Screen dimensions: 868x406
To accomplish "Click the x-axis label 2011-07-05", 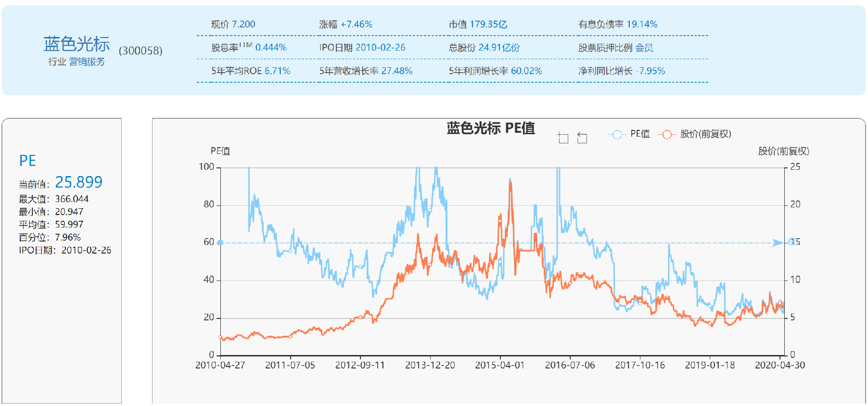I will click(x=290, y=366).
